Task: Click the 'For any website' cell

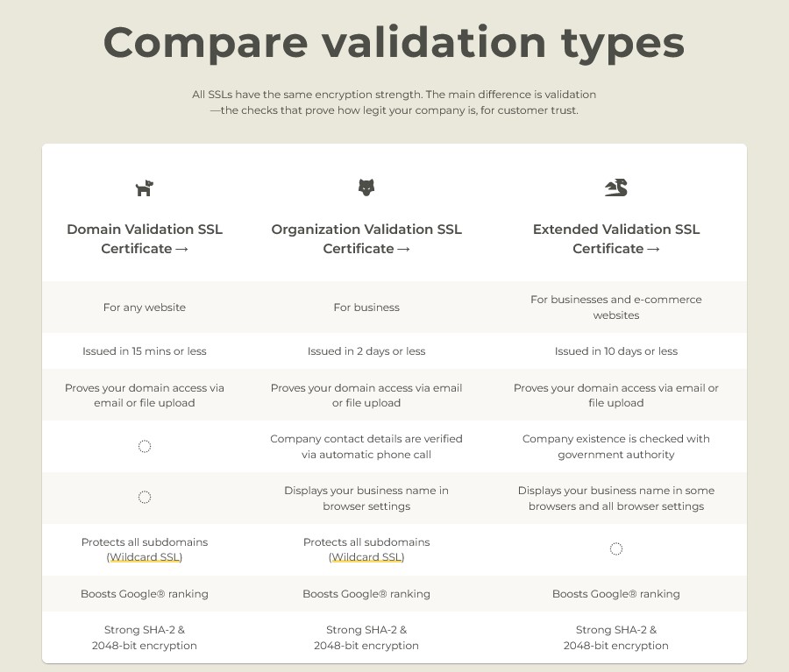Action: [x=145, y=308]
